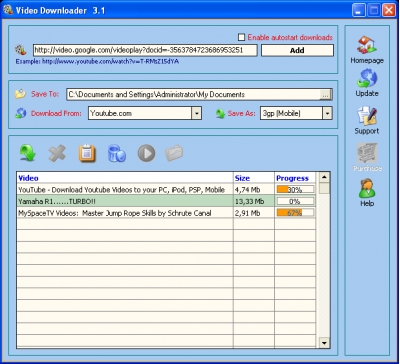Viewport: 400px width, 364px height.
Task: Click the 13,33 Mb size cell
Action: coord(254,201)
